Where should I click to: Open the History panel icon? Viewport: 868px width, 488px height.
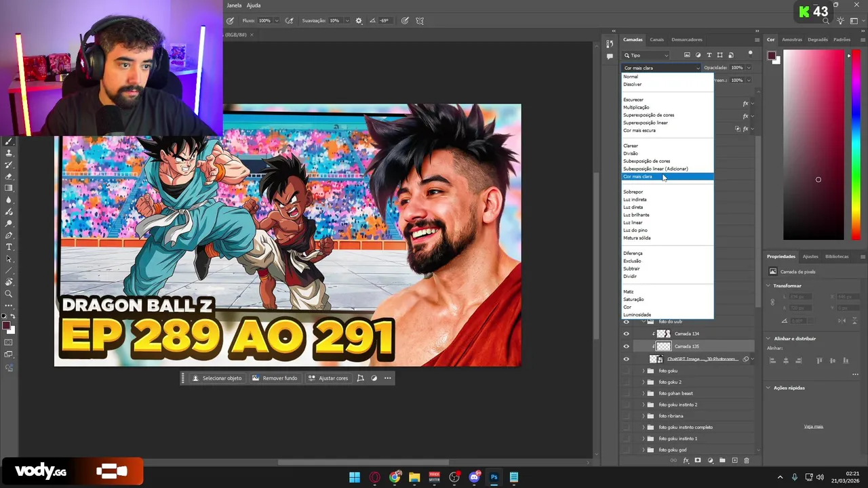(x=610, y=44)
